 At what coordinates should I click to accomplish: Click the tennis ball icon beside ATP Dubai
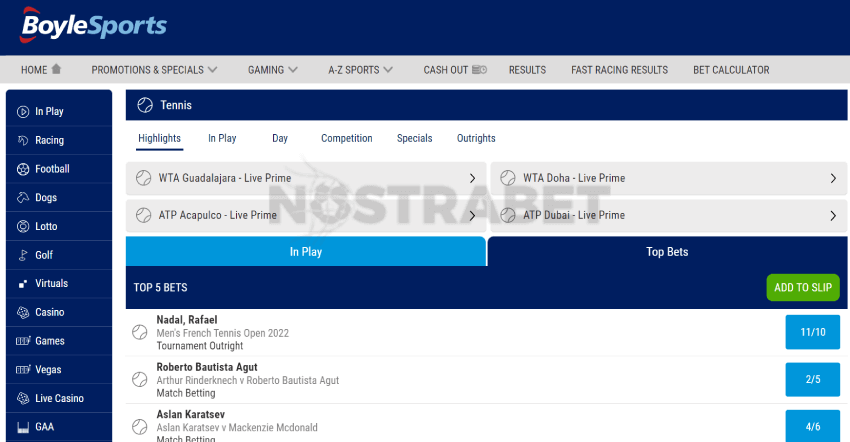[x=508, y=215]
